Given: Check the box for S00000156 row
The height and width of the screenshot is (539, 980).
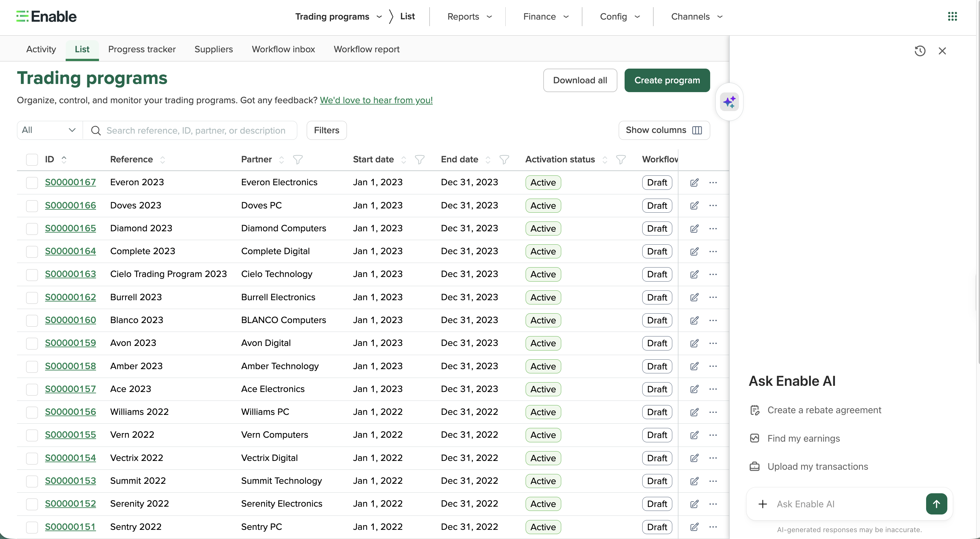Looking at the screenshot, I should [x=32, y=412].
